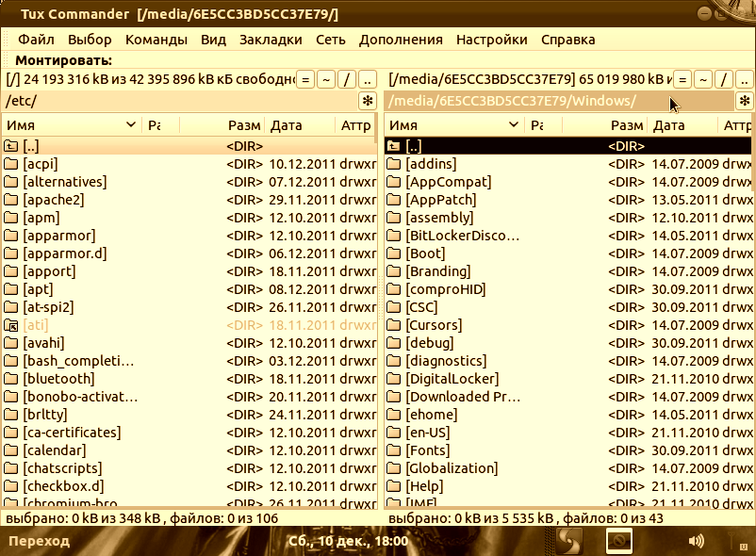Select the [DigitalLocker] entry
756x556 pixels.
tap(568, 379)
